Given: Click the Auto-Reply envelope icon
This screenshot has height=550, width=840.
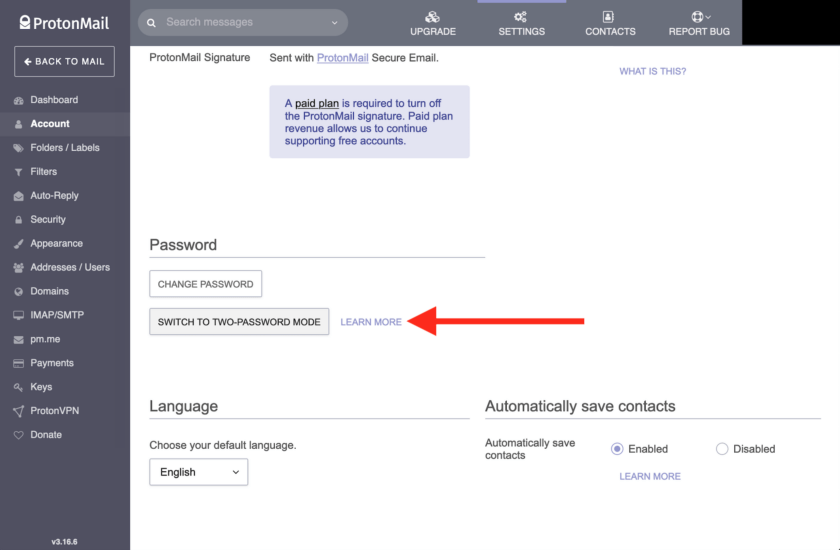Looking at the screenshot, I should click(x=19, y=196).
